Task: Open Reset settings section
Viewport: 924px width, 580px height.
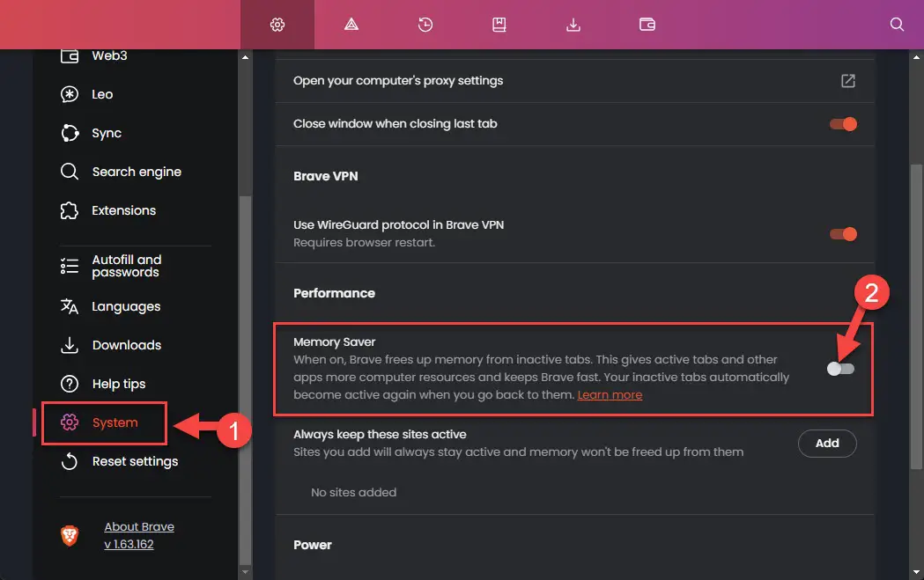Action: 135,462
